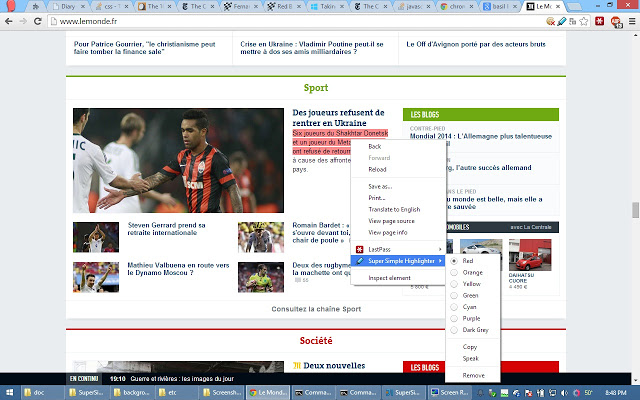
Task: Select the Dark Grey highlight radio option
Action: (x=454, y=330)
